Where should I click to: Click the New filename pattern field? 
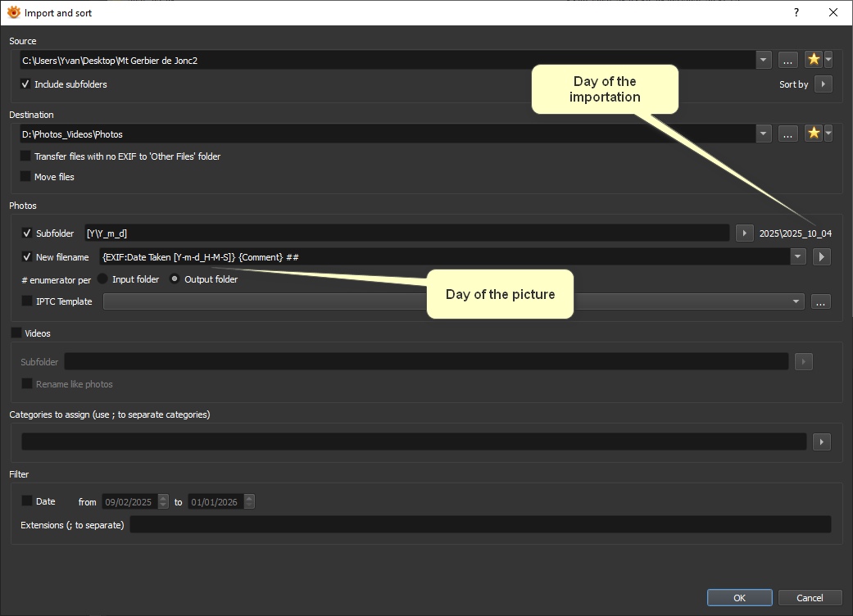pyautogui.click(x=444, y=256)
